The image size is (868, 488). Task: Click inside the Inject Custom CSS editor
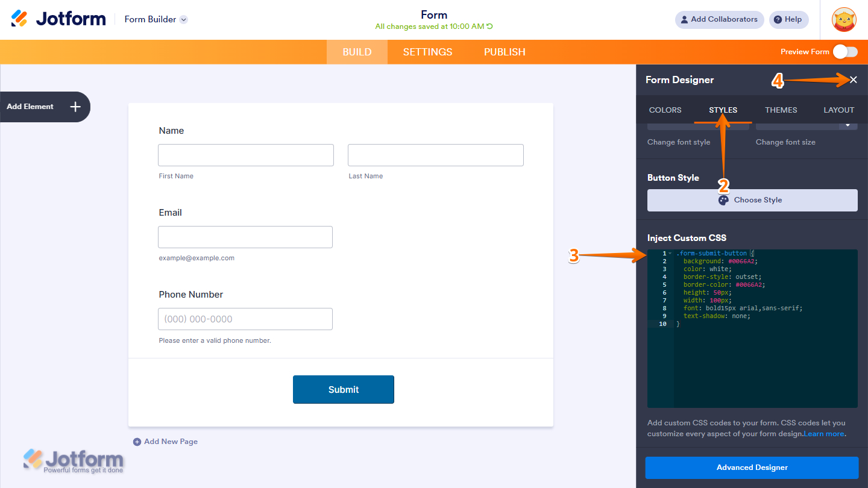tap(753, 361)
